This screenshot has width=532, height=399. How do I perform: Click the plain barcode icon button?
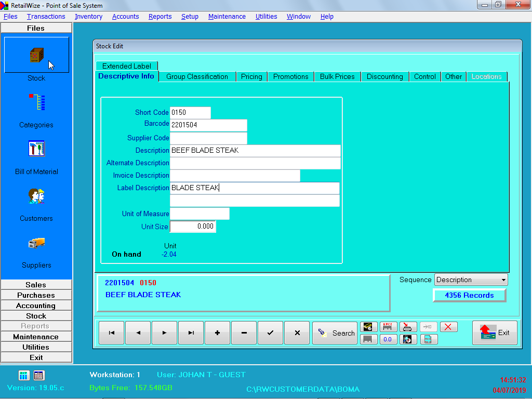click(368, 339)
